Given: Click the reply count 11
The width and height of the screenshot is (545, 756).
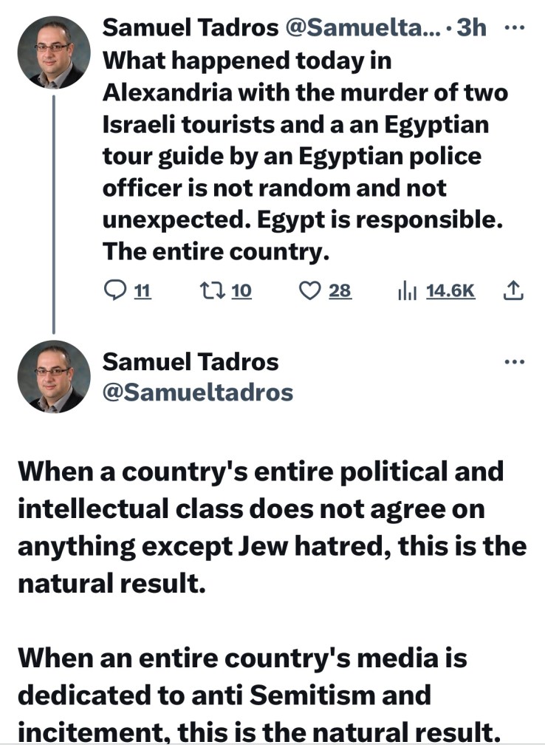Looking at the screenshot, I should [x=143, y=291].
